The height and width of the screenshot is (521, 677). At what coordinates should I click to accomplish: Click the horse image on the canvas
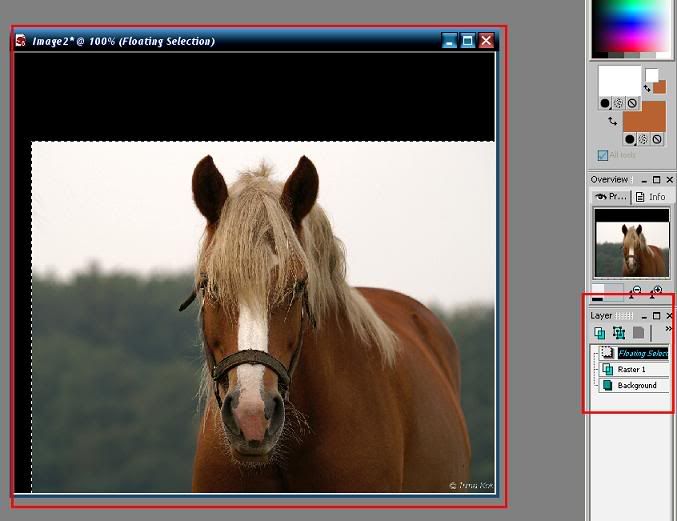[263, 317]
